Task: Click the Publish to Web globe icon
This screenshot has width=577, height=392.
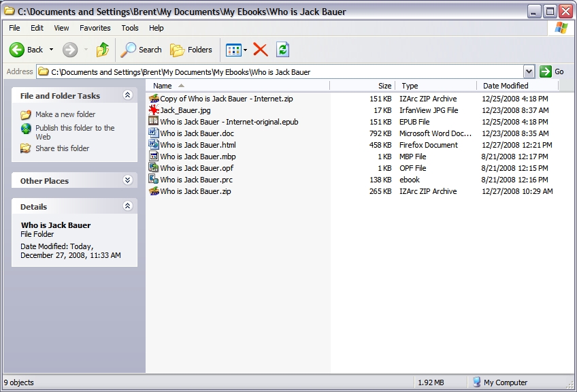Action: coord(26,128)
